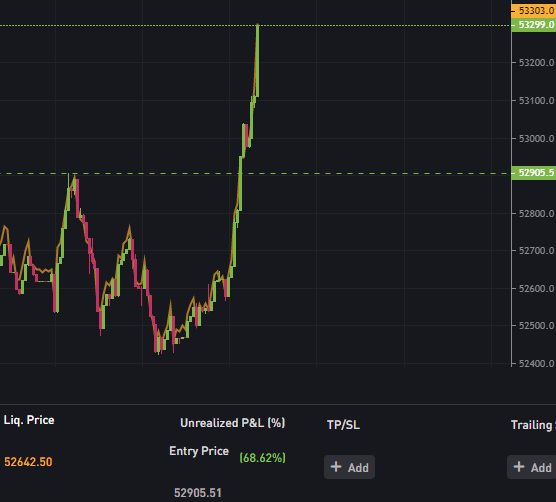This screenshot has height=502, width=556.
Task: Click the Add button under Trailing Stop
Action: (x=532, y=467)
